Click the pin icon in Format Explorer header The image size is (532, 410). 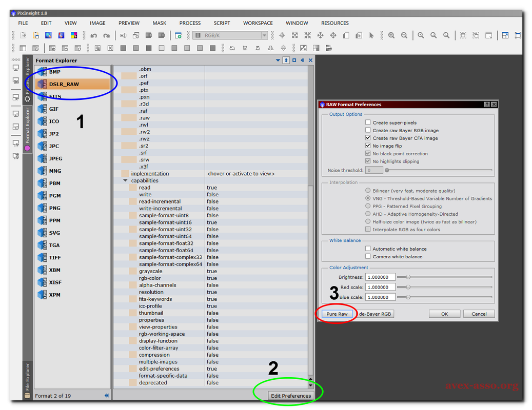(286, 60)
